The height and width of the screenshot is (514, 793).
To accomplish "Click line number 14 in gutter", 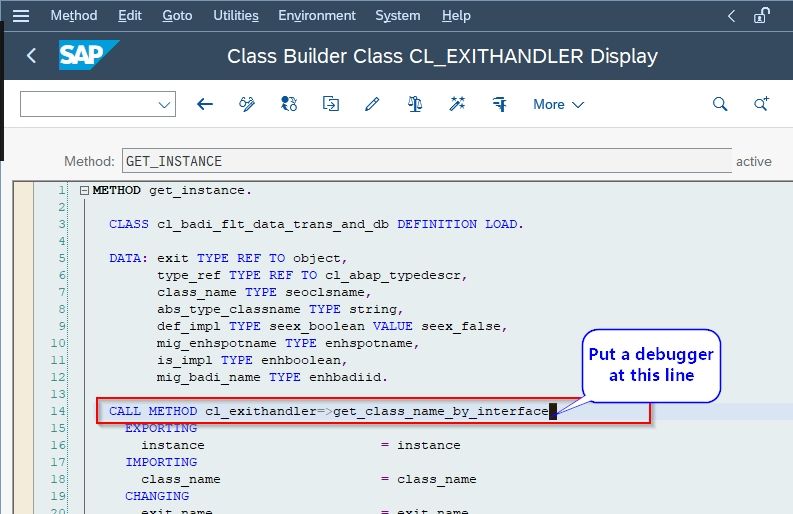I will click(58, 411).
